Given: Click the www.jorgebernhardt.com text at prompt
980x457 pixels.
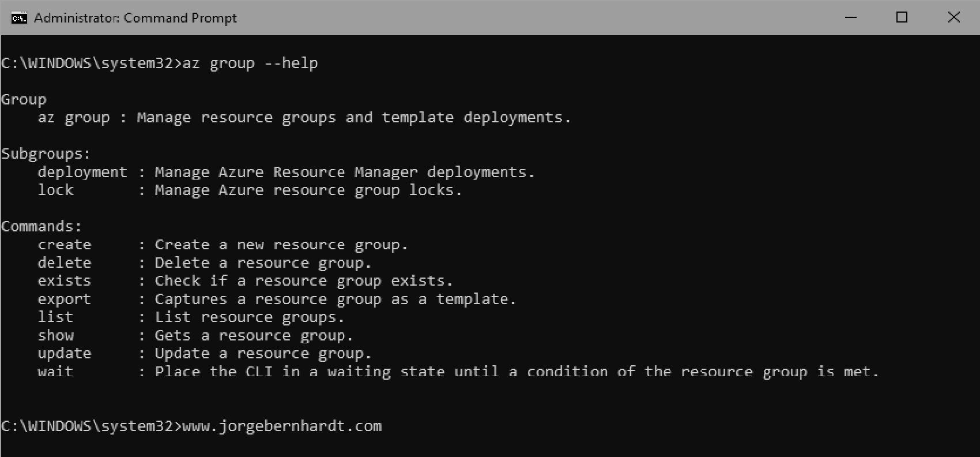Looking at the screenshot, I should tap(282, 426).
